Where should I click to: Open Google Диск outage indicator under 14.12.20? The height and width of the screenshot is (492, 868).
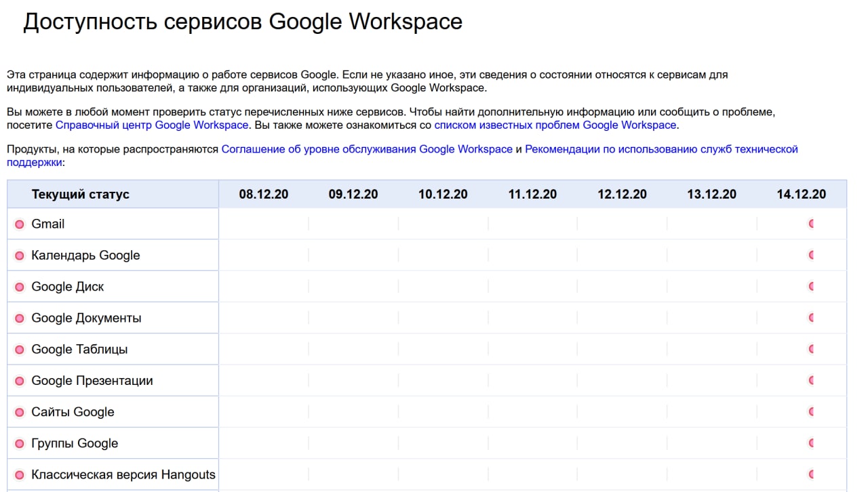click(x=811, y=286)
